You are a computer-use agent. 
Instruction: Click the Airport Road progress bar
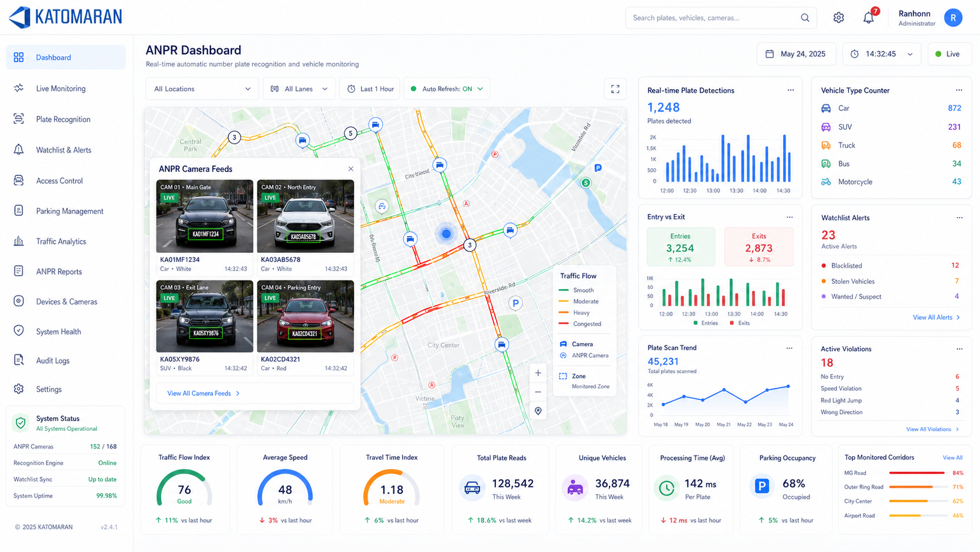point(918,516)
